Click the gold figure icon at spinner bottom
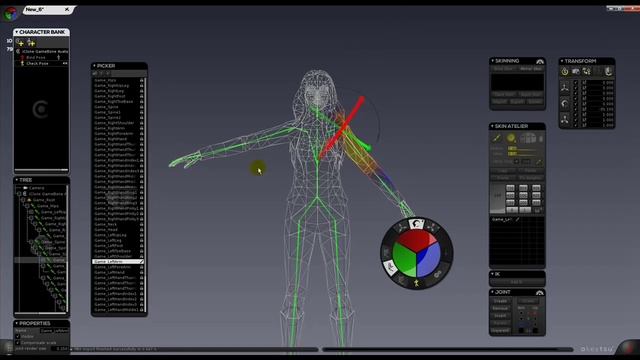 416,282
